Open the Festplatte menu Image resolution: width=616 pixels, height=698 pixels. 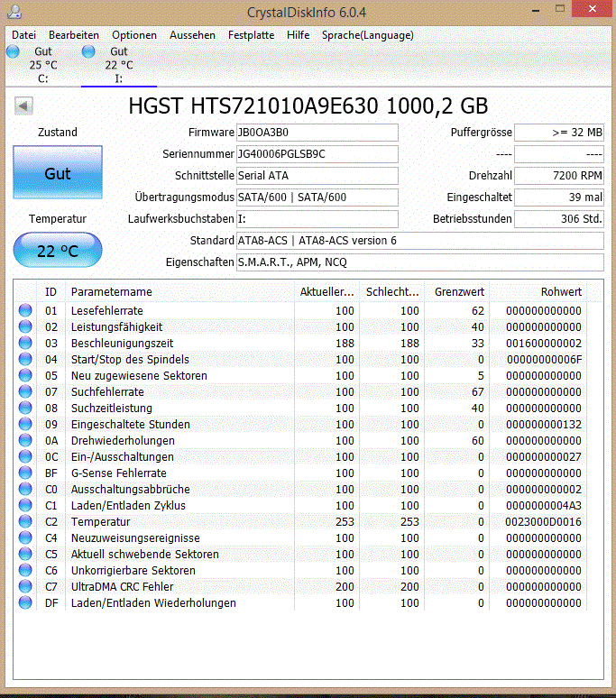[x=251, y=35]
